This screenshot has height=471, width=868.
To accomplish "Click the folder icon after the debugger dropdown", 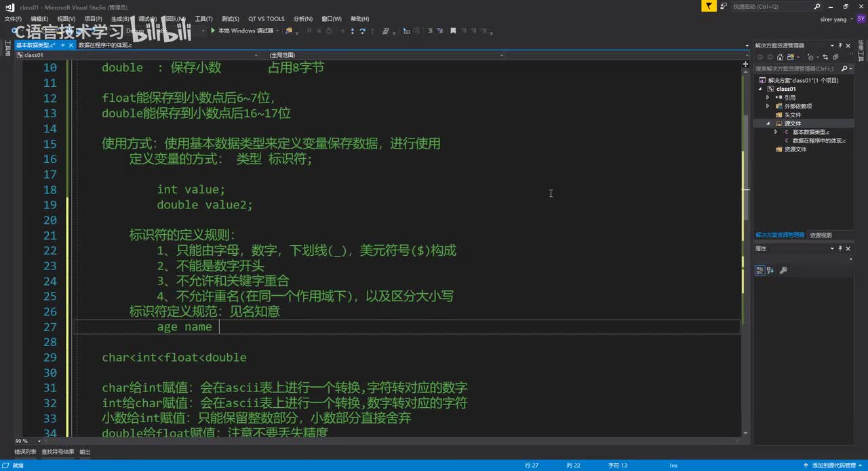I will 289,31.
